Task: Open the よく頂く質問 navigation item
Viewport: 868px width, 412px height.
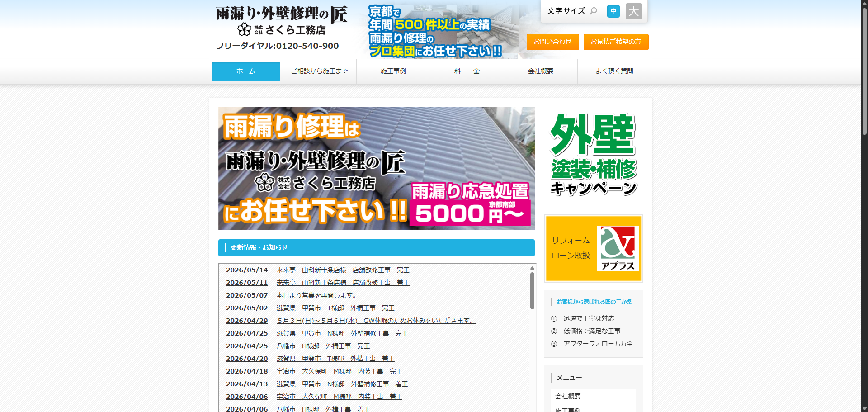Action: click(614, 71)
